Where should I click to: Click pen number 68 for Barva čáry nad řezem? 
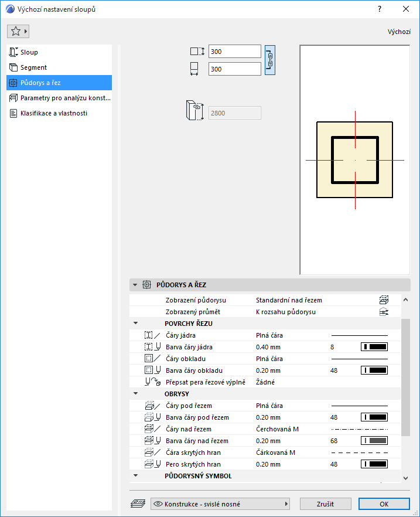pos(334,441)
